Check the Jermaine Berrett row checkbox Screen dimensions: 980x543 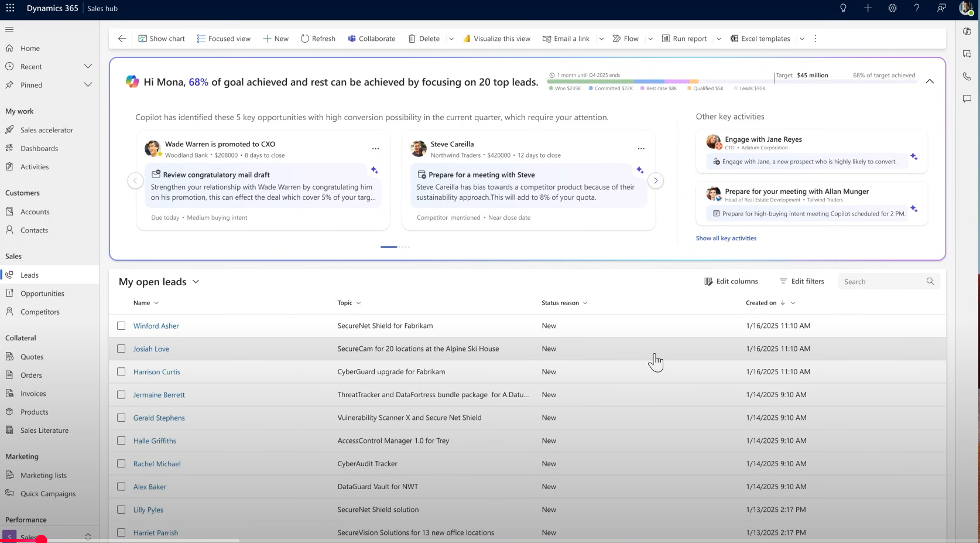coord(121,395)
